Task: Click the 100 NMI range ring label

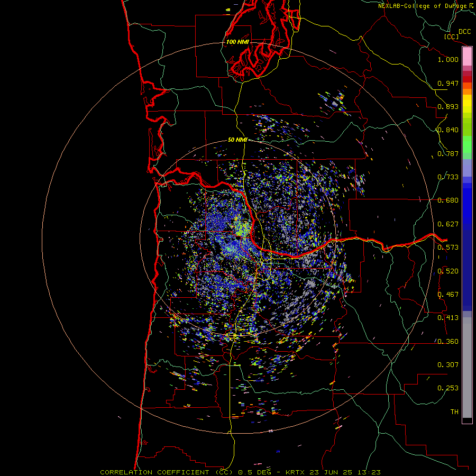Action: pos(237,42)
